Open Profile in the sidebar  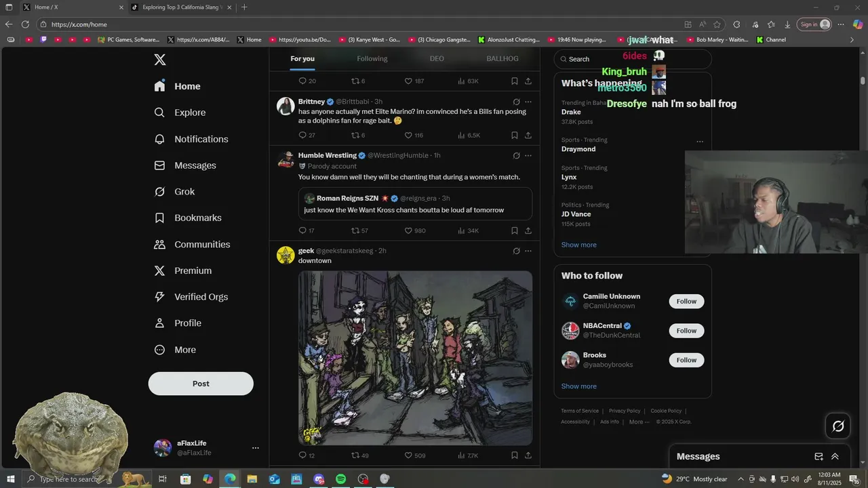(x=178, y=323)
